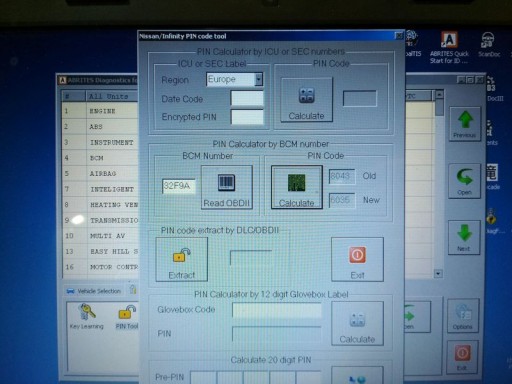Viewport: 512px width, 384px height.
Task: Select ENGINE row in ABRITES Diagnostics list
Action: pos(100,111)
